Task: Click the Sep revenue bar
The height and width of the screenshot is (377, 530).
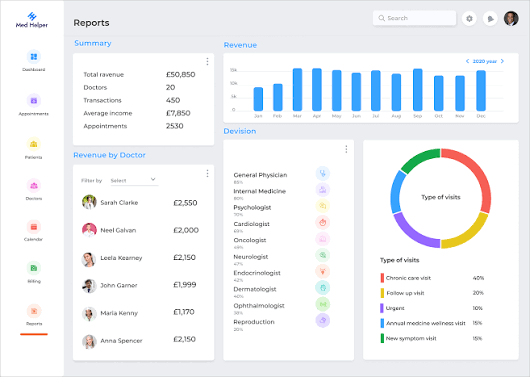Action: (418, 90)
